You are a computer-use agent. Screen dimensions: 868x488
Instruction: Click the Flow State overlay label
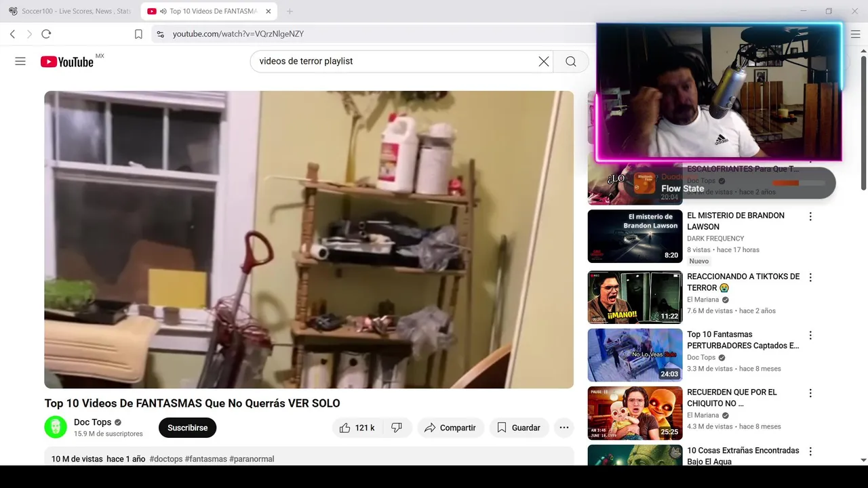(x=682, y=188)
